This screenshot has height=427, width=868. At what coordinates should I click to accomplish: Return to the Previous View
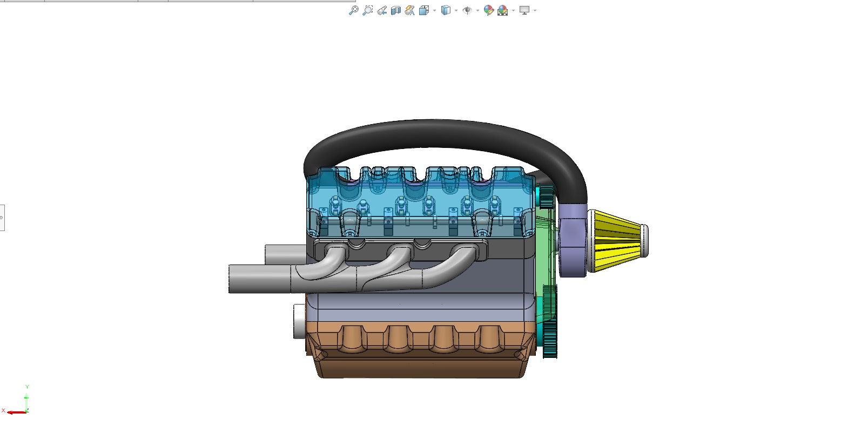[x=382, y=10]
